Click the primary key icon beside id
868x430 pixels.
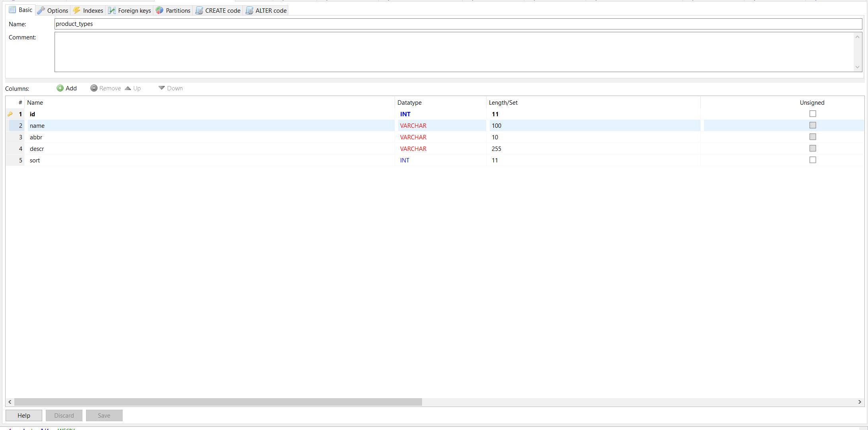pos(10,114)
